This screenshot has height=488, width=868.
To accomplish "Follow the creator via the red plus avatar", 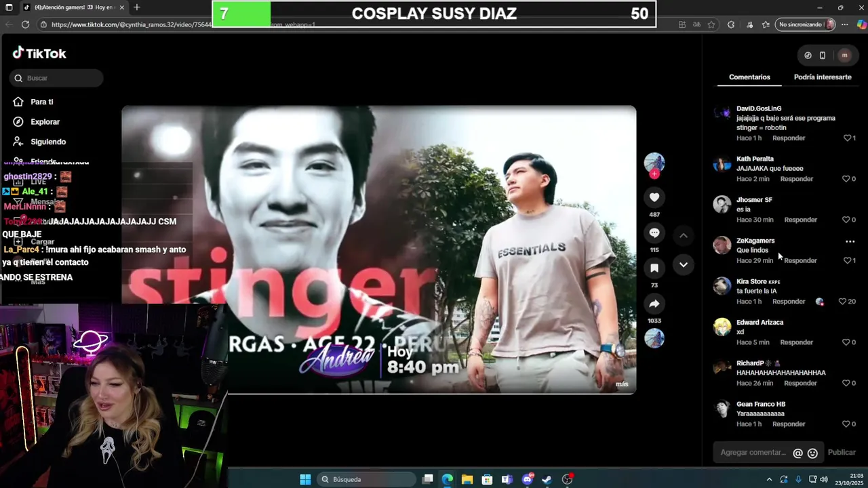I will (654, 174).
